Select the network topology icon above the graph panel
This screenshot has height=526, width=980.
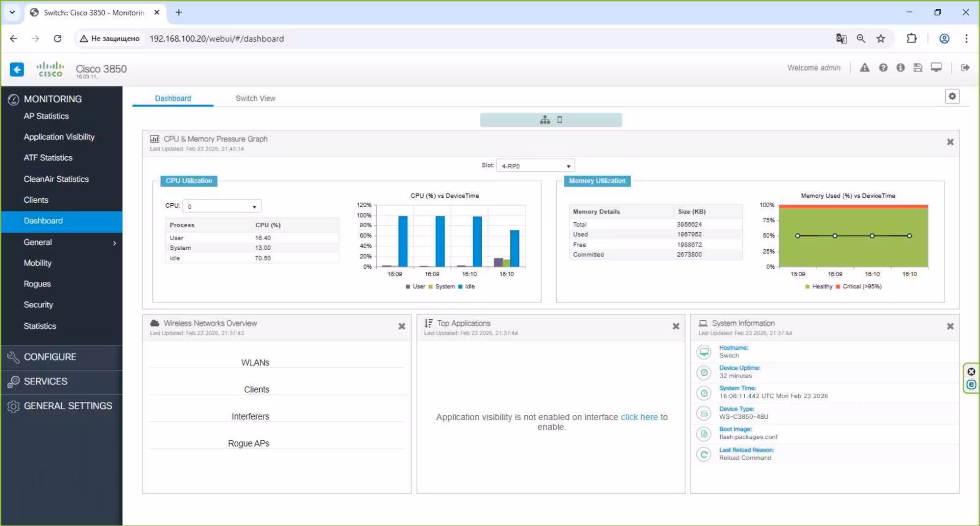[x=545, y=120]
